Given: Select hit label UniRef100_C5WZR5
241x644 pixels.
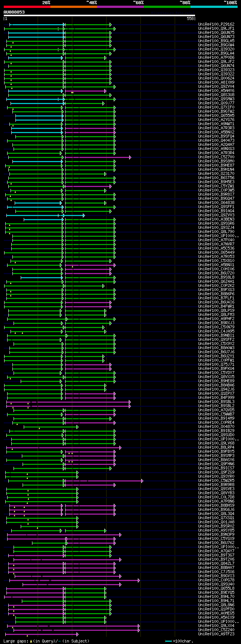Looking at the screenshot, I should 216,481.
